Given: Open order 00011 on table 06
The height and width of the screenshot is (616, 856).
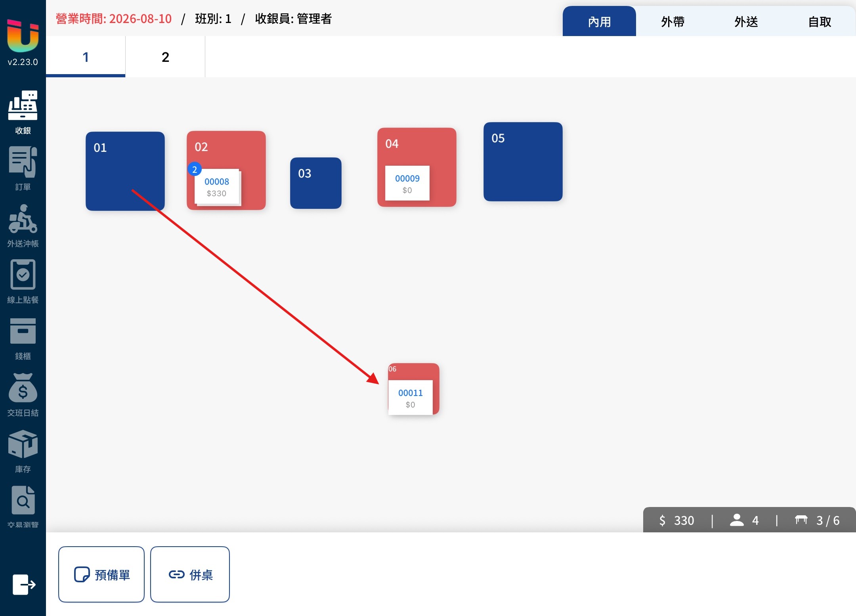Looking at the screenshot, I should (x=410, y=398).
